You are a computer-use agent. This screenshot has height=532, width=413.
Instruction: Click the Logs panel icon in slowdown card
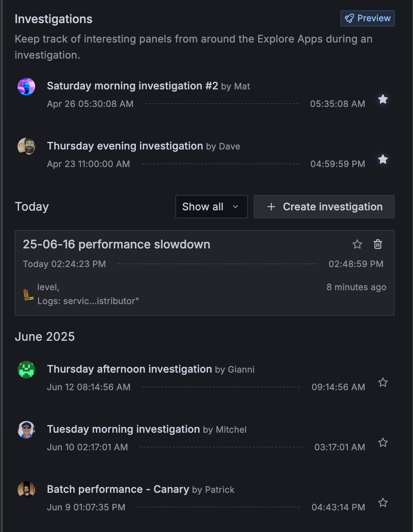pyautogui.click(x=28, y=295)
